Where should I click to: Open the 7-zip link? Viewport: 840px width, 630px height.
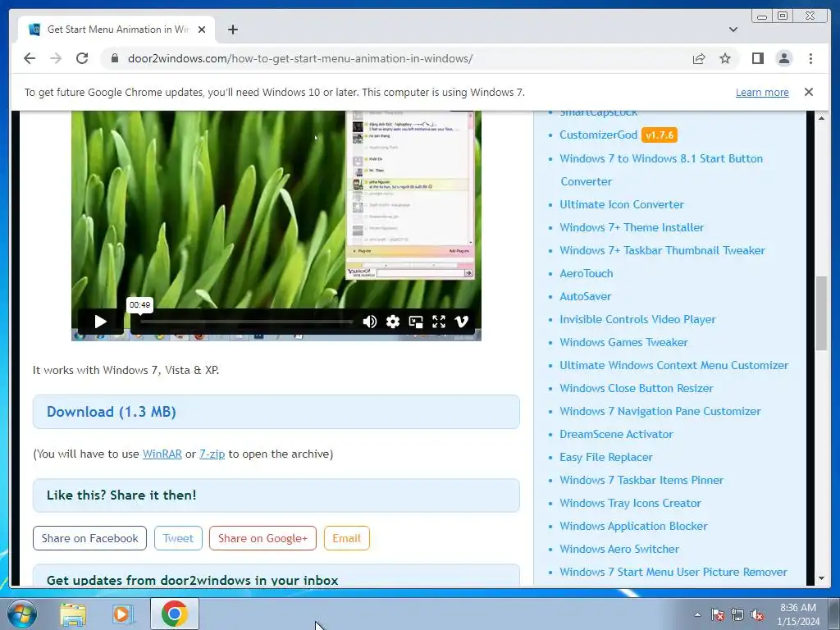coord(212,454)
